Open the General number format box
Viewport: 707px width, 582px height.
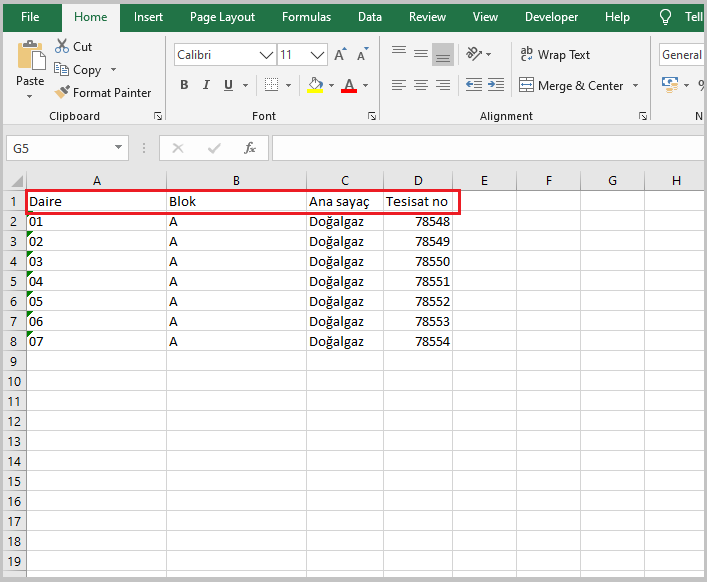(x=682, y=55)
